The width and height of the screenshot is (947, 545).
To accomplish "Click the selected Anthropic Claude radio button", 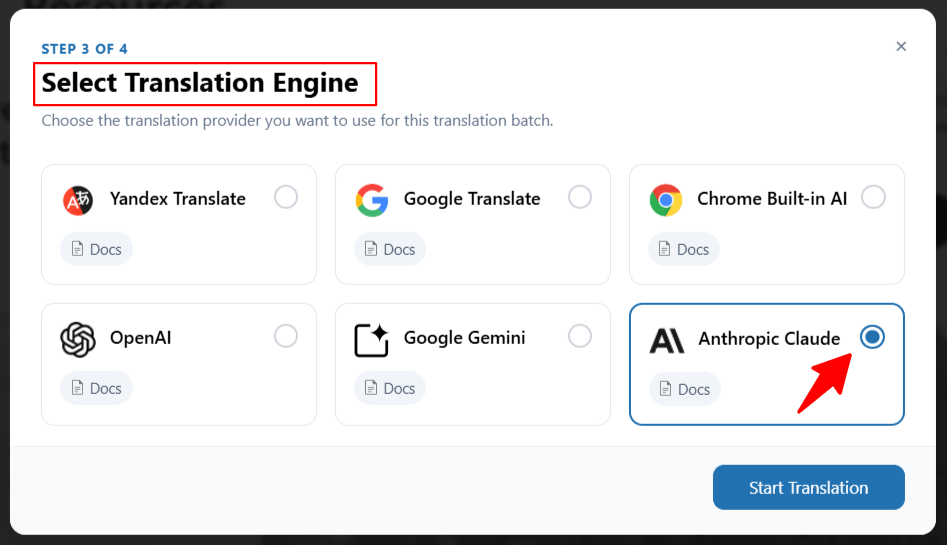I will (x=873, y=338).
